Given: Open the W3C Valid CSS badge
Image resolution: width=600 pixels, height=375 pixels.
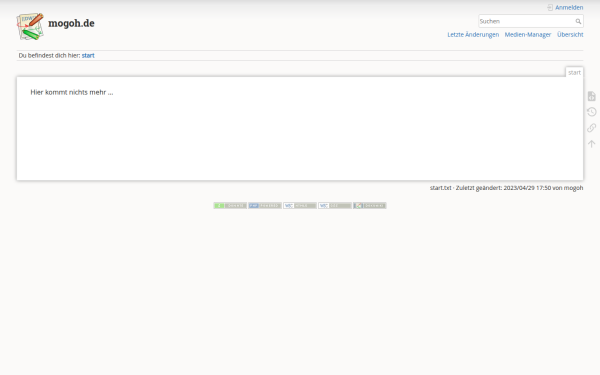Looking at the screenshot, I should [335, 205].
